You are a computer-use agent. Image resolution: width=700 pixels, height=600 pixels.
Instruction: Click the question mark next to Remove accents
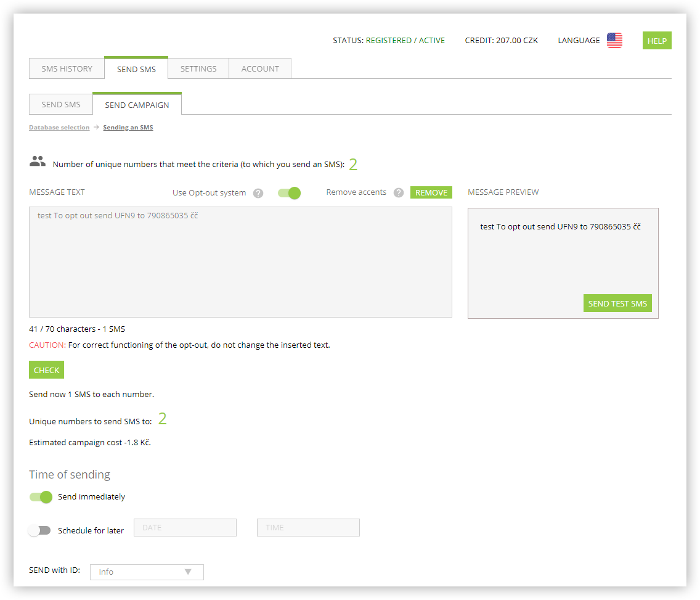(399, 193)
